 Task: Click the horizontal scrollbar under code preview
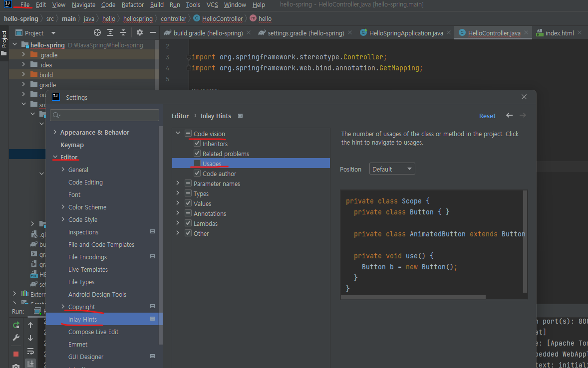[x=413, y=297]
